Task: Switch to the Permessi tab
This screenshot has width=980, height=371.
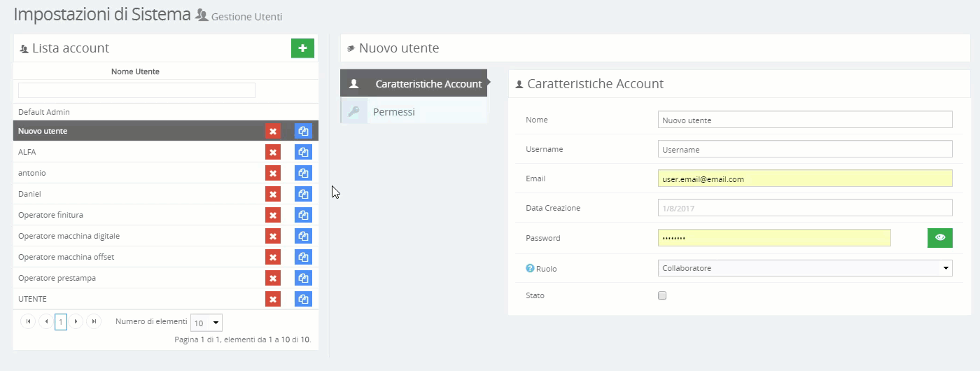Action: click(x=393, y=112)
